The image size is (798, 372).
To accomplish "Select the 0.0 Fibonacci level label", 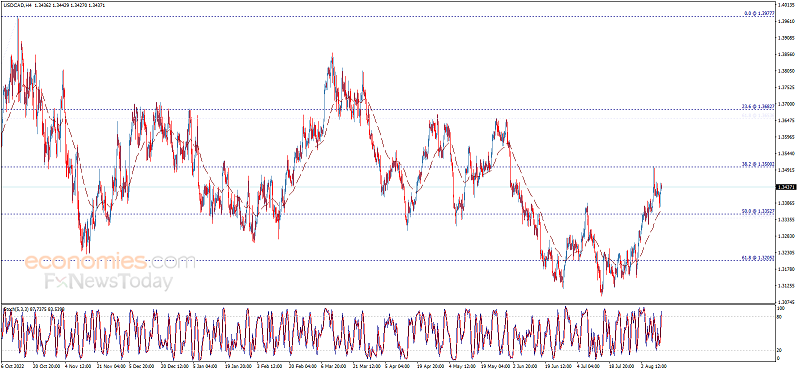I will click(758, 13).
